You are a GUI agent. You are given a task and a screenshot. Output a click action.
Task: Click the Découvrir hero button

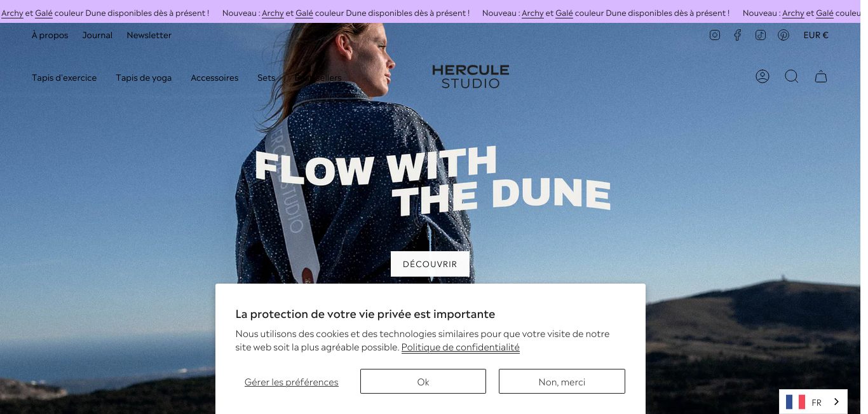[430, 264]
